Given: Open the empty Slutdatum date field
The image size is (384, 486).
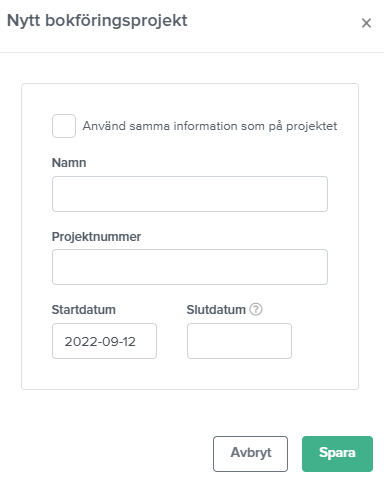Looking at the screenshot, I should (239, 341).
